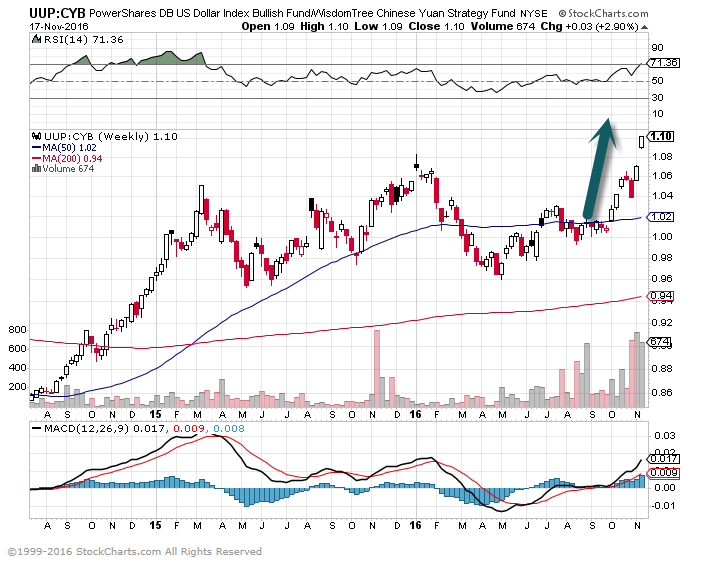The width and height of the screenshot is (727, 574).
Task: Click the UUP:CYB ticker symbol title
Action: (57, 13)
